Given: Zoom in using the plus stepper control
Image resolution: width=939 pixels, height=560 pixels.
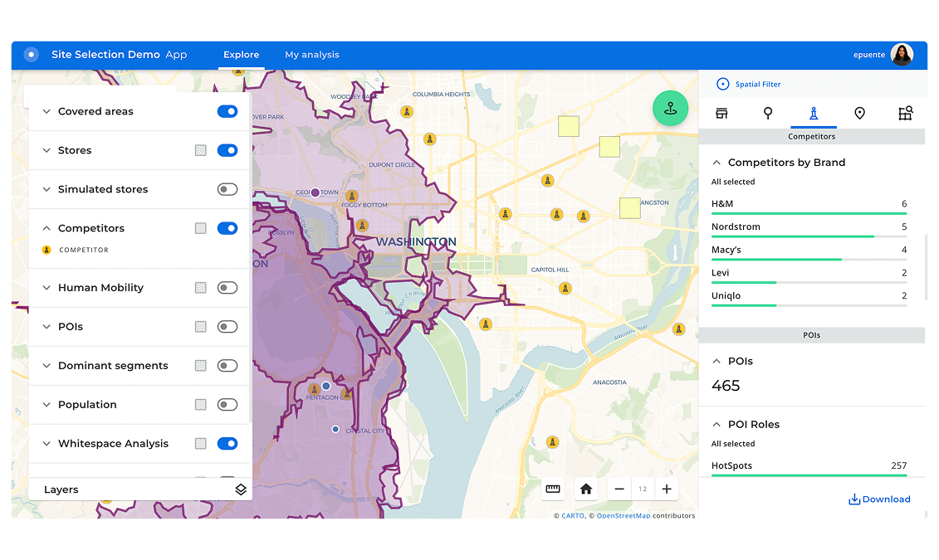Looking at the screenshot, I should point(666,489).
